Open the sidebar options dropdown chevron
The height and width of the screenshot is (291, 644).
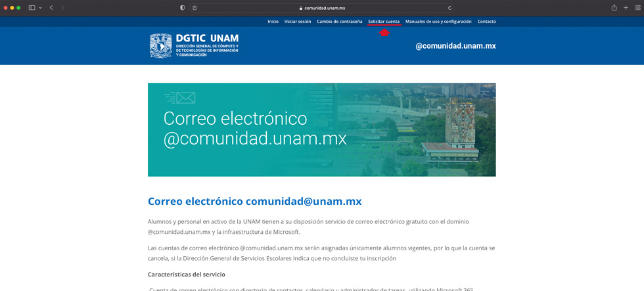40,8
